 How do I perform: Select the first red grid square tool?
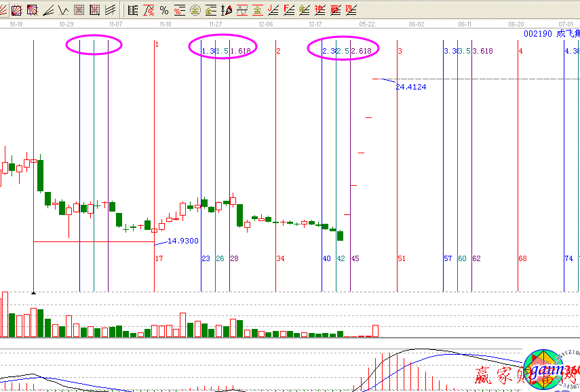coord(79,9)
